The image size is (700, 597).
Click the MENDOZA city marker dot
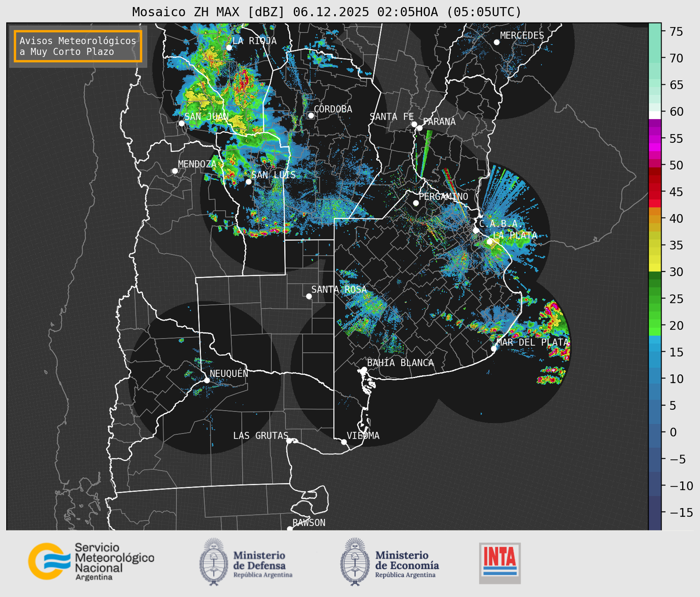(x=175, y=171)
